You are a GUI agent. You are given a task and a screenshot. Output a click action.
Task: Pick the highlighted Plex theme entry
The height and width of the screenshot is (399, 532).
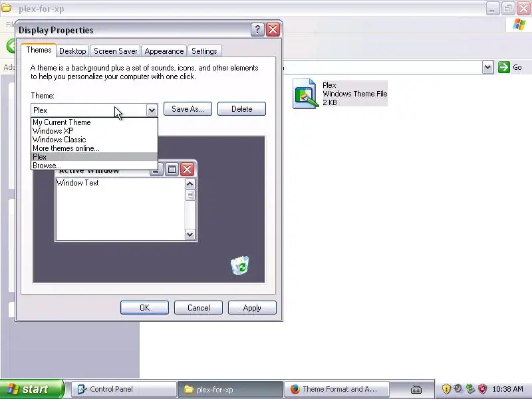click(x=94, y=157)
